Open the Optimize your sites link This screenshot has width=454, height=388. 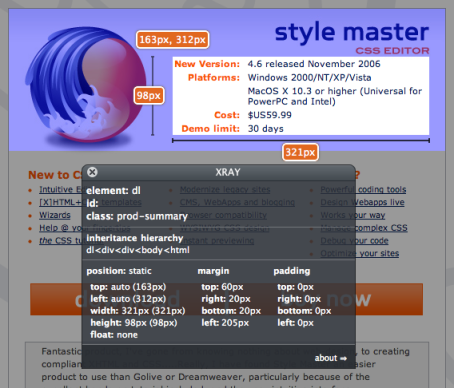coord(360,253)
